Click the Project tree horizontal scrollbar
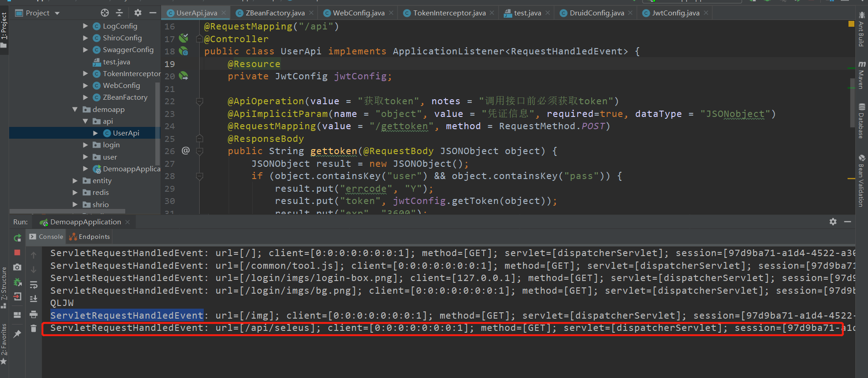Screen dimensions: 868x378 coord(67,211)
